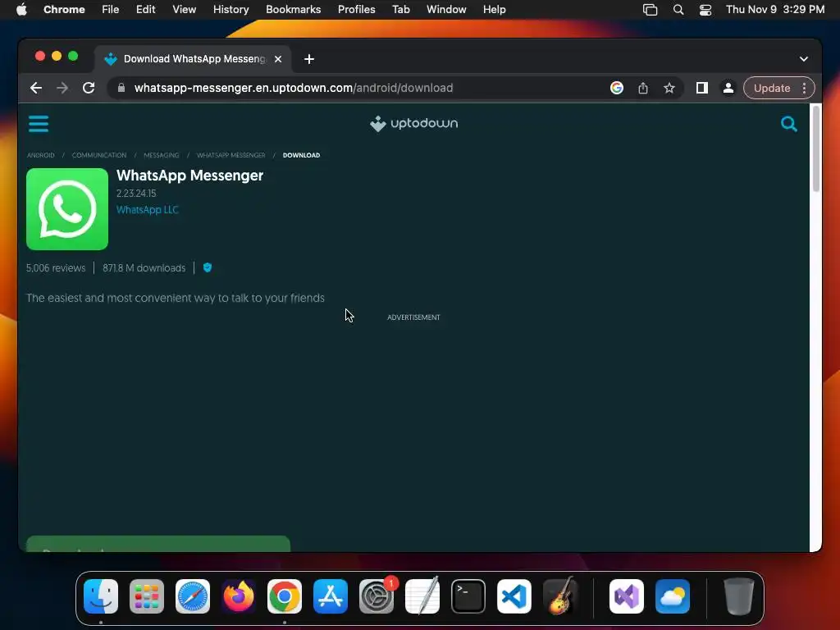
Task: Go back with the browser back arrow
Action: click(x=36, y=88)
